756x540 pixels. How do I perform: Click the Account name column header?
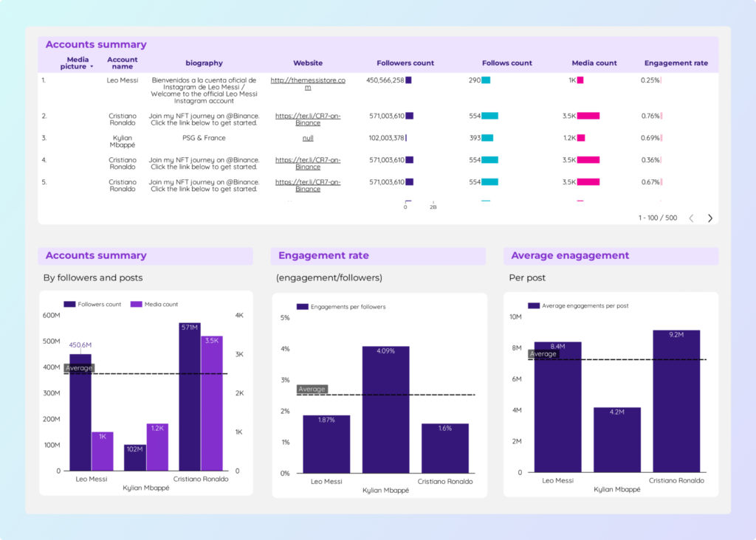[123, 63]
